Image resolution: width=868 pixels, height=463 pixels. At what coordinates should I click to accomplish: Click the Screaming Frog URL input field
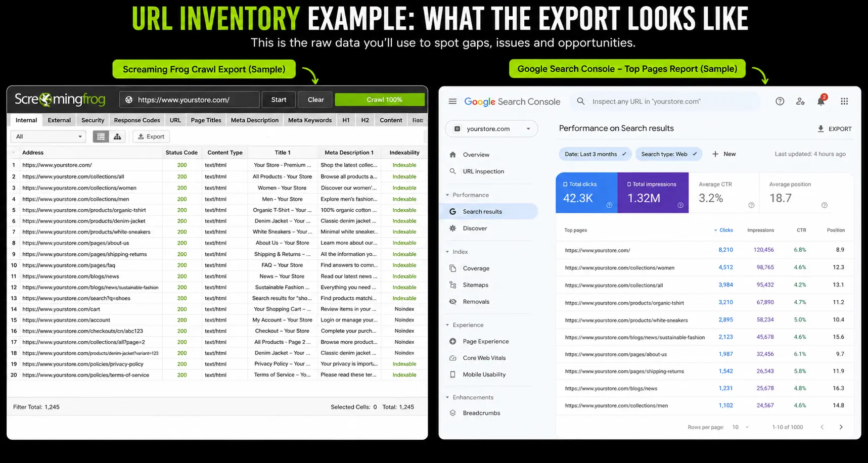tap(190, 100)
